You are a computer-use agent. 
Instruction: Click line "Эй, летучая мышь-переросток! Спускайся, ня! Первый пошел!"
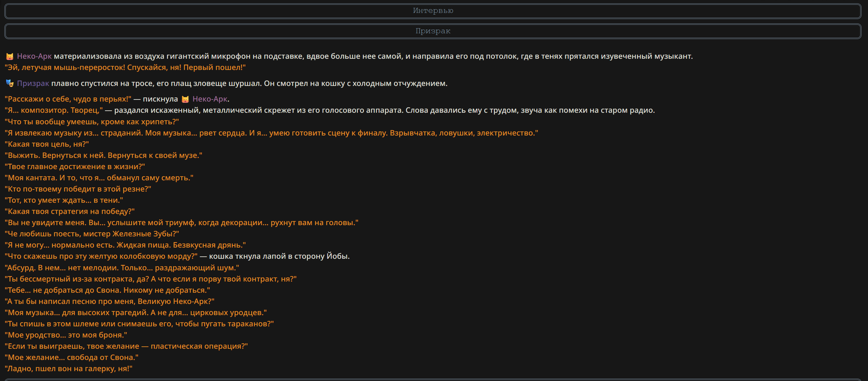pyautogui.click(x=125, y=68)
